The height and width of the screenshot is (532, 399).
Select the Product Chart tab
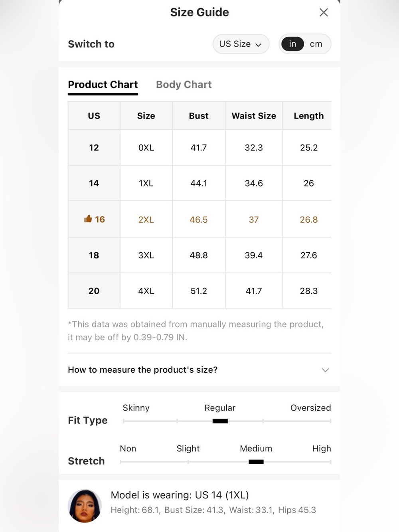103,85
